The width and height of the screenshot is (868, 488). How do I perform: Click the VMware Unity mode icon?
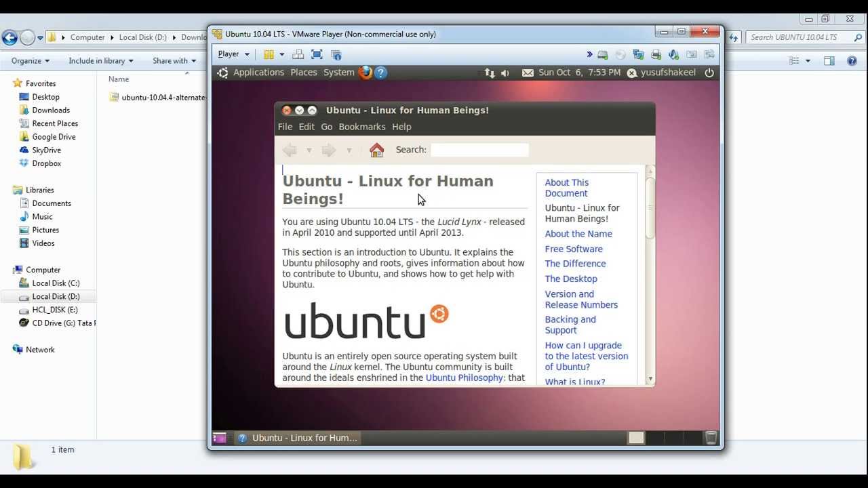pos(336,54)
